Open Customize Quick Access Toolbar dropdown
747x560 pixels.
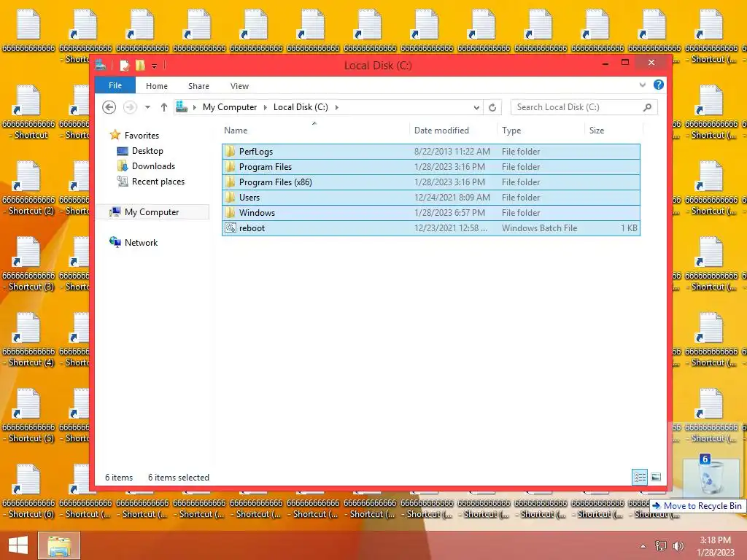[155, 66]
